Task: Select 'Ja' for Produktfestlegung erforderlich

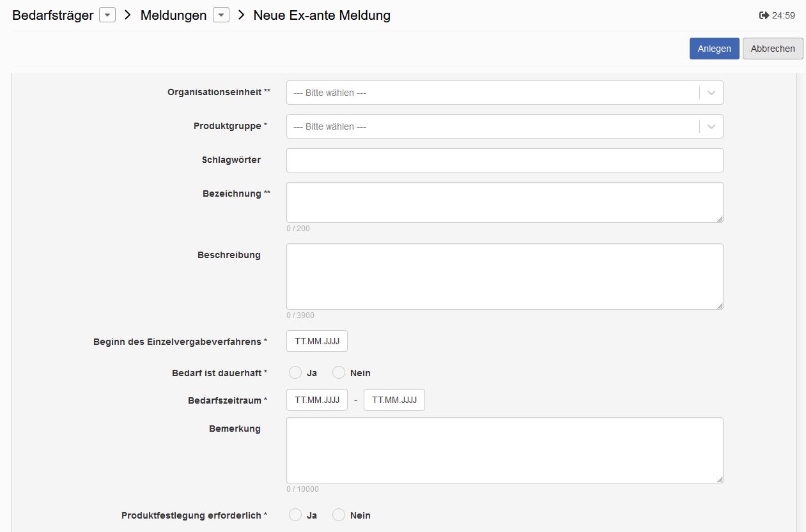Action: (295, 515)
